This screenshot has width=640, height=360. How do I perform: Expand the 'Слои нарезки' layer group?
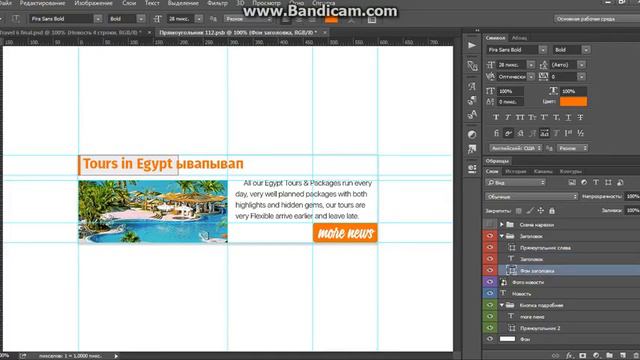click(502, 224)
